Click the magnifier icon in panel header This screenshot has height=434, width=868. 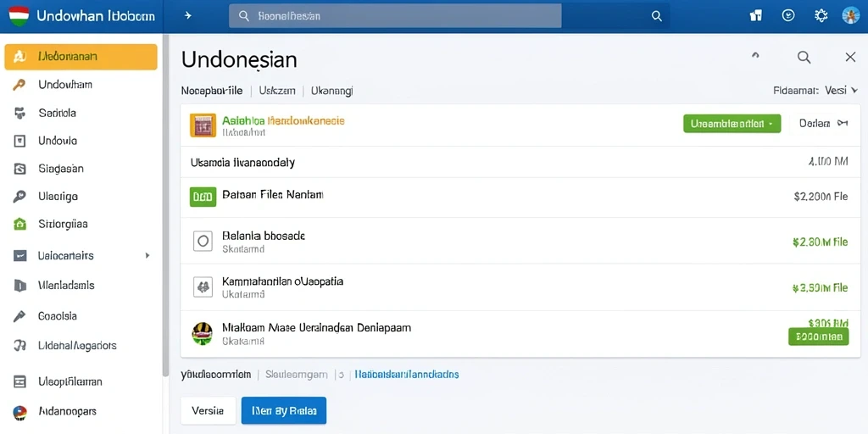pos(804,57)
